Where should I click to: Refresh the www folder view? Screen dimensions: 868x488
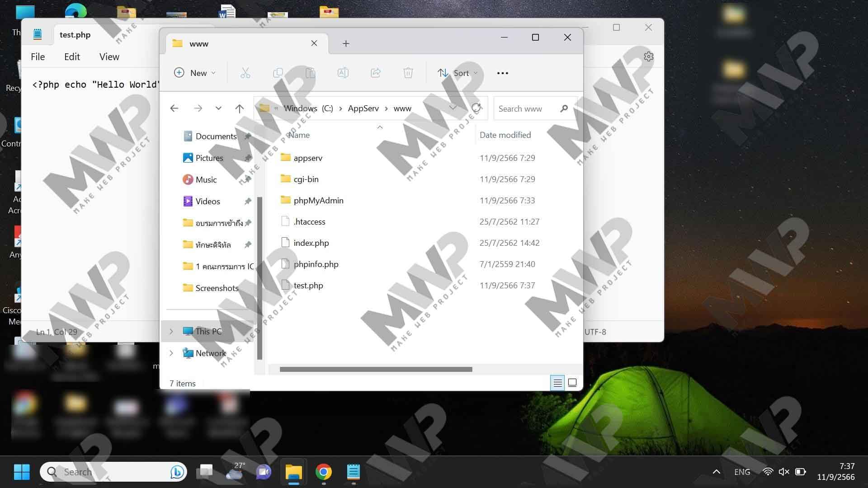point(476,108)
